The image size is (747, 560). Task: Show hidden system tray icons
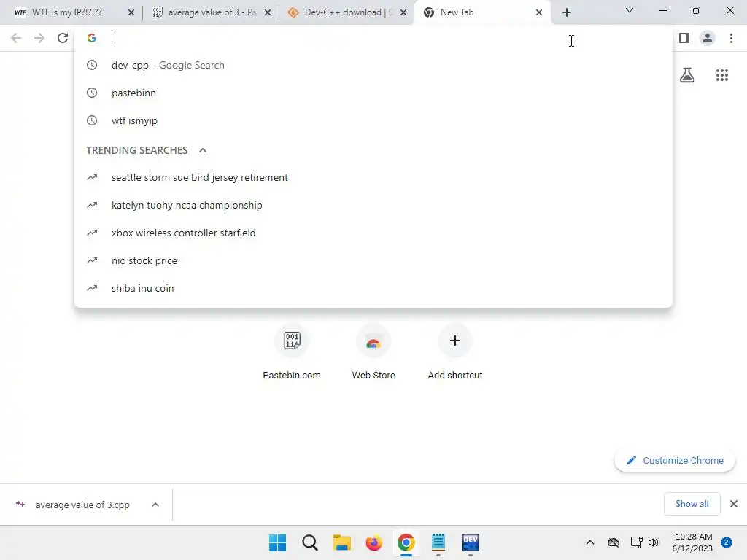pos(589,542)
